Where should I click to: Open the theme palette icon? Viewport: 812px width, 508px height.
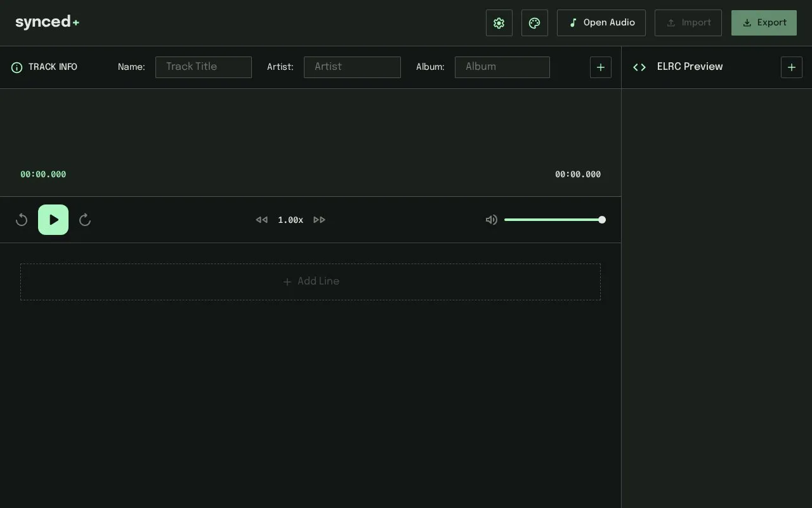[x=535, y=23]
